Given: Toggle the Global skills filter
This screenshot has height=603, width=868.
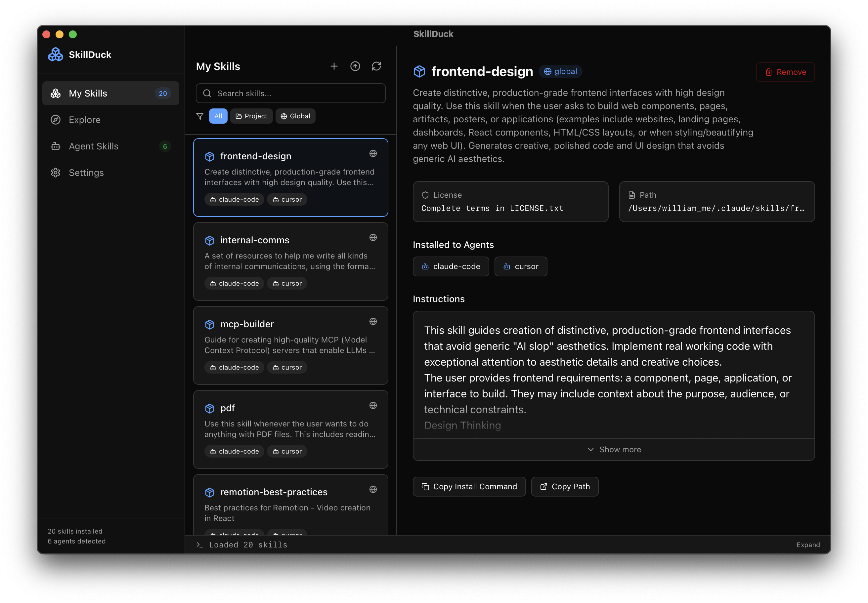Looking at the screenshot, I should (295, 116).
